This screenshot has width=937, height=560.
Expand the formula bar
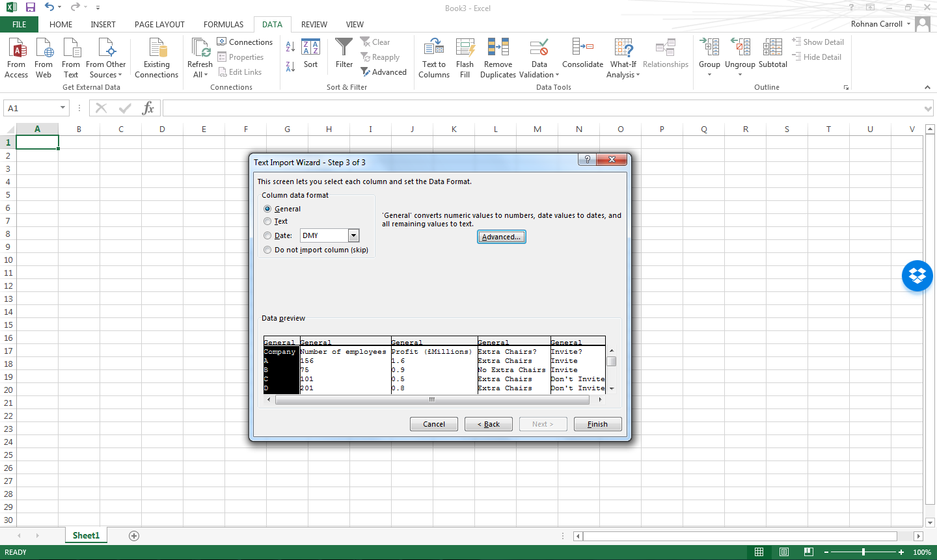pyautogui.click(x=929, y=109)
